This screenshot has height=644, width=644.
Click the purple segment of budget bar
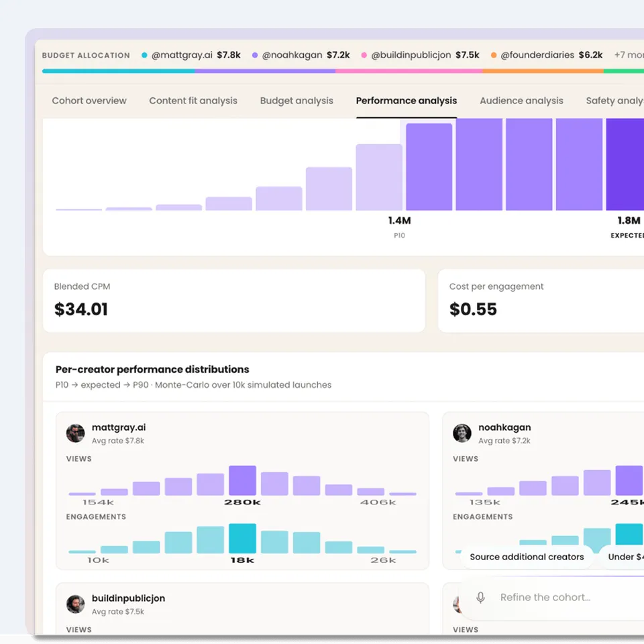coord(266,71)
